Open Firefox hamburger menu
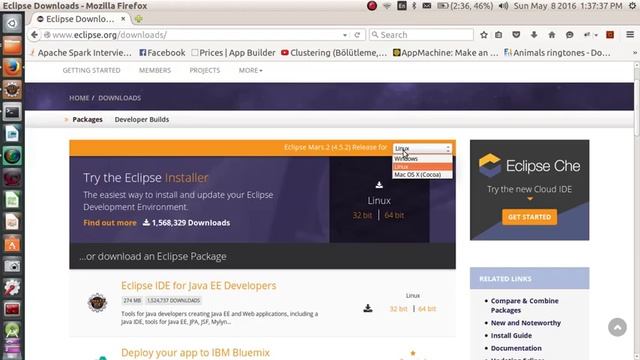 click(630, 35)
